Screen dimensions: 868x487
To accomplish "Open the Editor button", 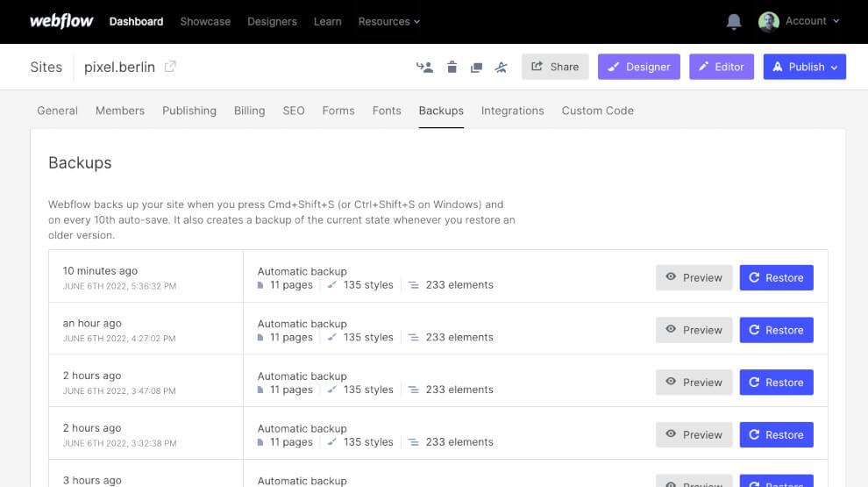I will 722,67.
